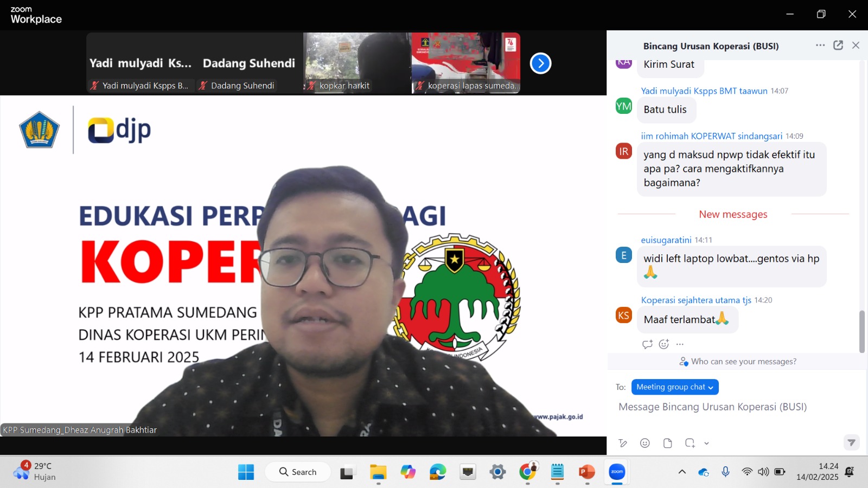Show next participants with the blue arrow
Image resolution: width=868 pixels, height=488 pixels.
tap(540, 63)
